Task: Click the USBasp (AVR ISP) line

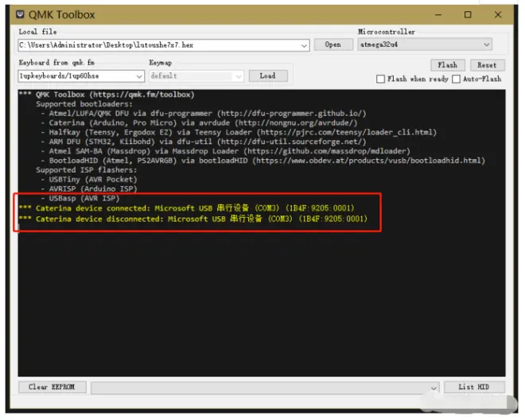Action: (80, 198)
